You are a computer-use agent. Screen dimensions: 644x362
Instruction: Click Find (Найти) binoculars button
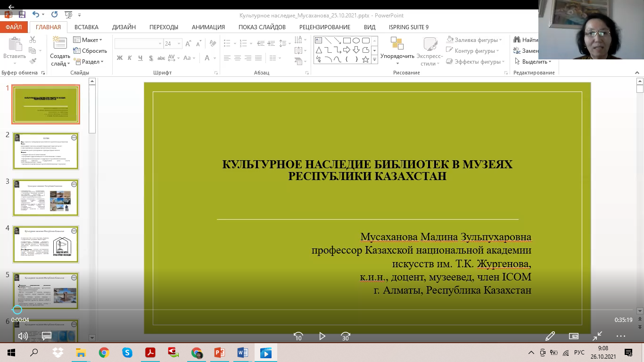pos(526,40)
